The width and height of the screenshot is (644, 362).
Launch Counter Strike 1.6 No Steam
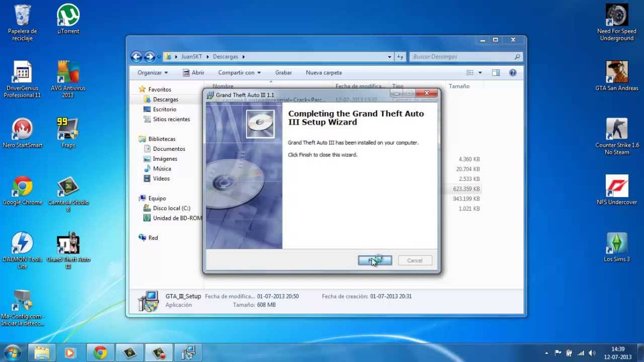[617, 137]
